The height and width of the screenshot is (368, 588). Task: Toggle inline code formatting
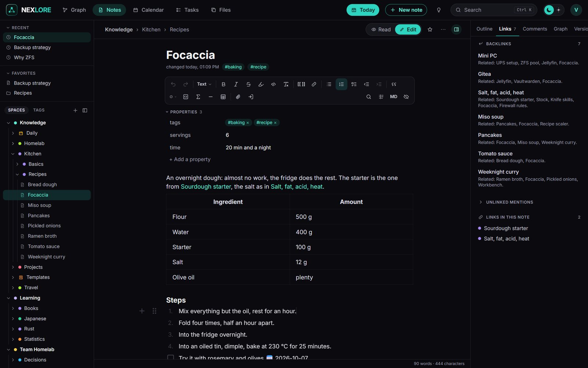point(273,84)
